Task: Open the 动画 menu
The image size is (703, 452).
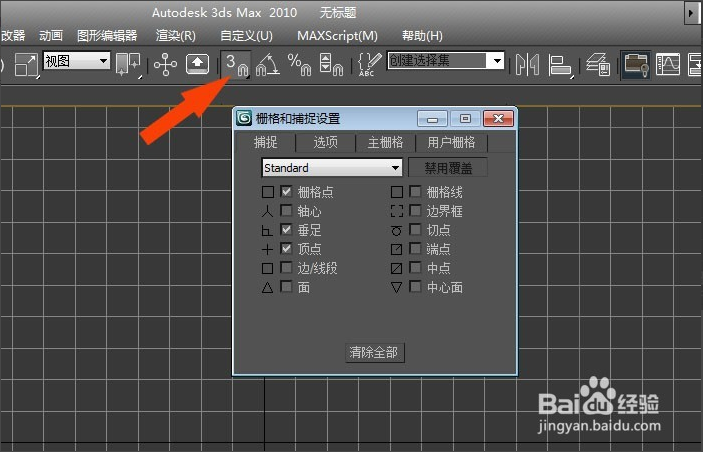Action: (51, 35)
